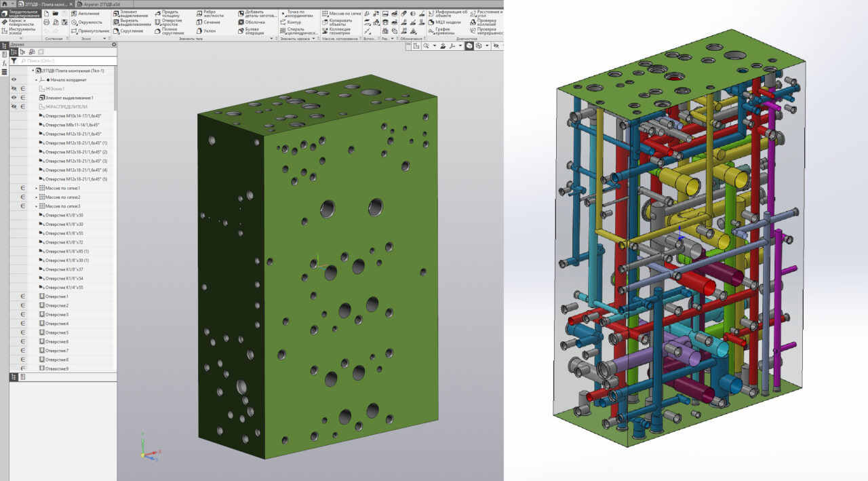Image resolution: width=868 pixels, height=481 pixels.
Task: Select the Окружность circle tool
Action: click(x=86, y=22)
